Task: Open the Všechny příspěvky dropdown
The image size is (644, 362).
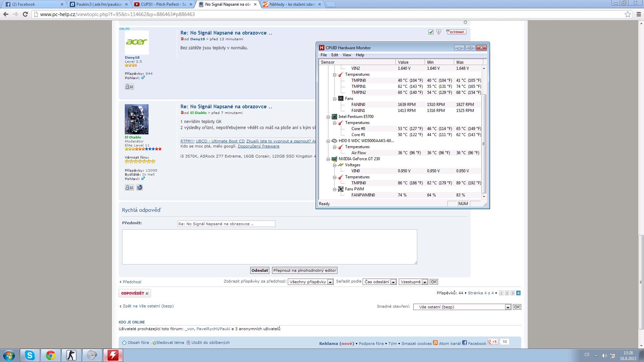Action: coord(311,282)
